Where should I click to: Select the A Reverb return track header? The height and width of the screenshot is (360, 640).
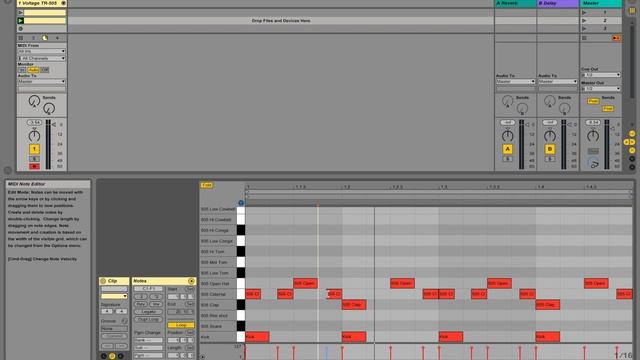516,3
